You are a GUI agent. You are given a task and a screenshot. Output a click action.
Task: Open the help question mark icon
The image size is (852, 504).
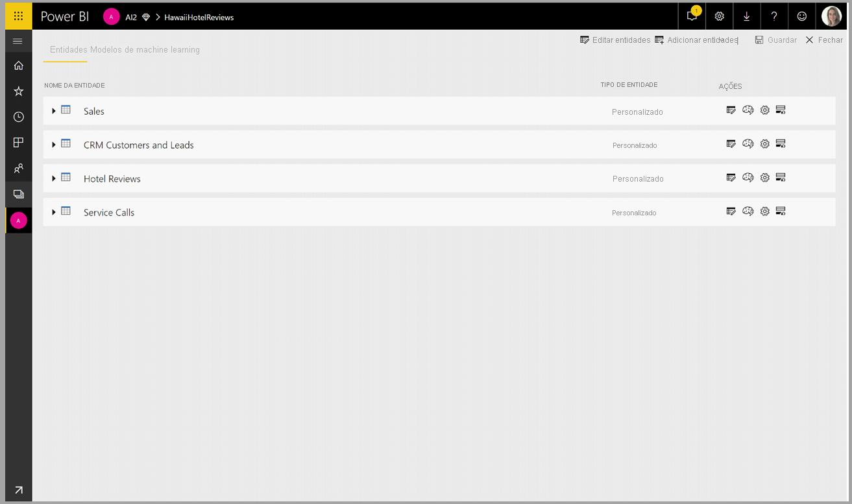pyautogui.click(x=773, y=16)
